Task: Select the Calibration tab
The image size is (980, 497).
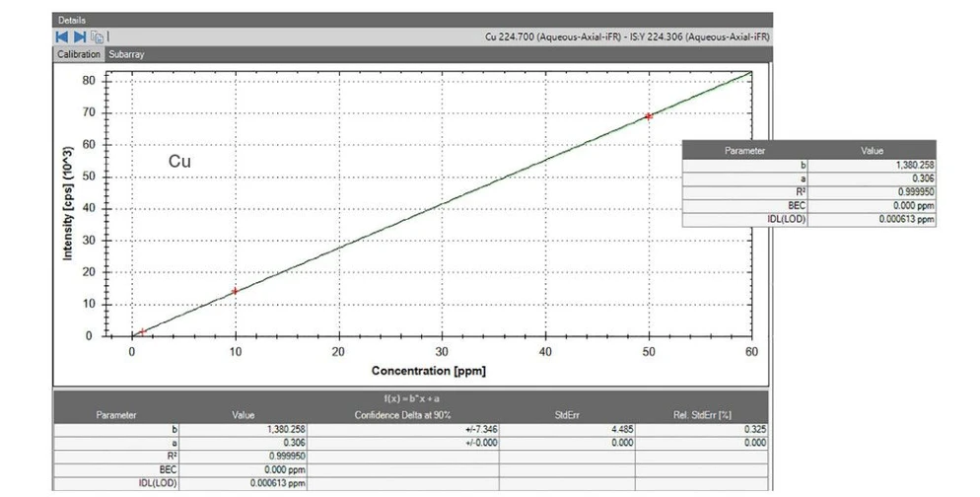Action: coord(79,54)
